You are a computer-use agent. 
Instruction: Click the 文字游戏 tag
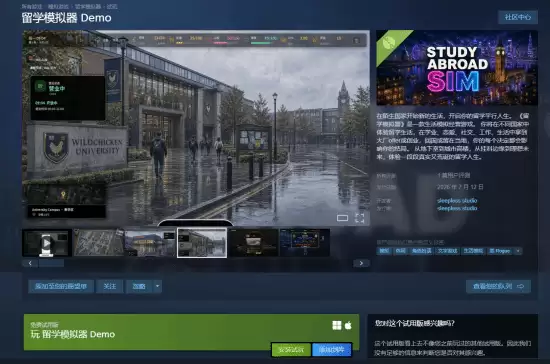(447, 251)
